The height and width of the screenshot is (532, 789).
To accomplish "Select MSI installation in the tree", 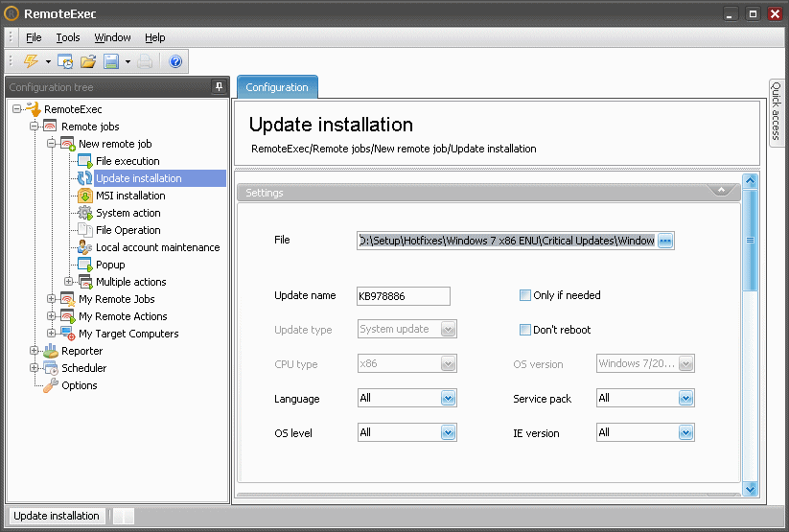I will point(130,196).
